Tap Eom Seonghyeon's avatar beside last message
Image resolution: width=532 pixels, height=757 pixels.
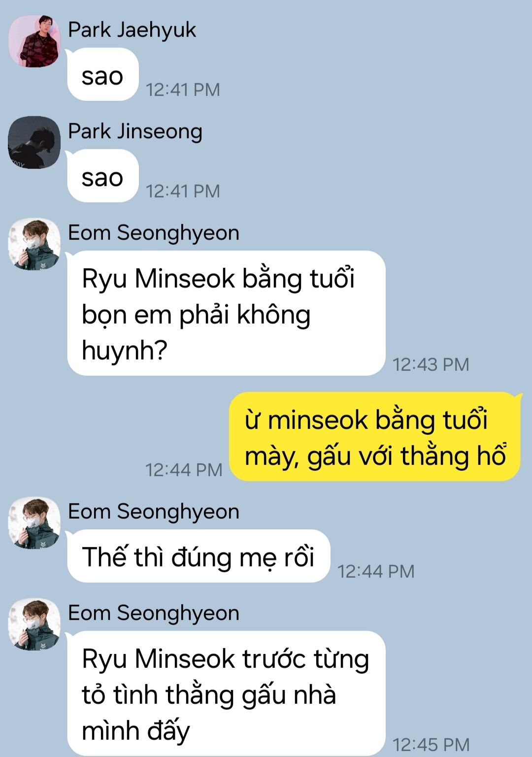click(34, 625)
